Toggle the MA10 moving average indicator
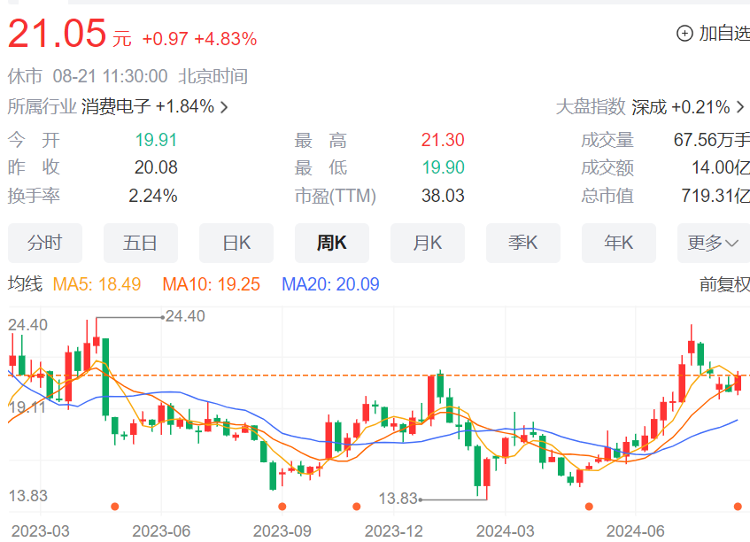Image resolution: width=750 pixels, height=542 pixels. 211,285
